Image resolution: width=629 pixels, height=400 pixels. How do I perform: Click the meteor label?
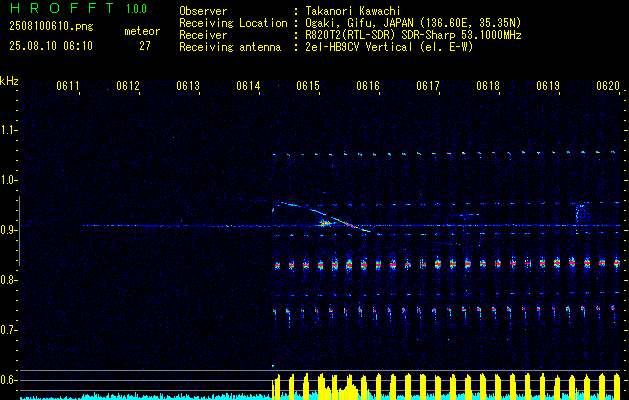coord(142,31)
